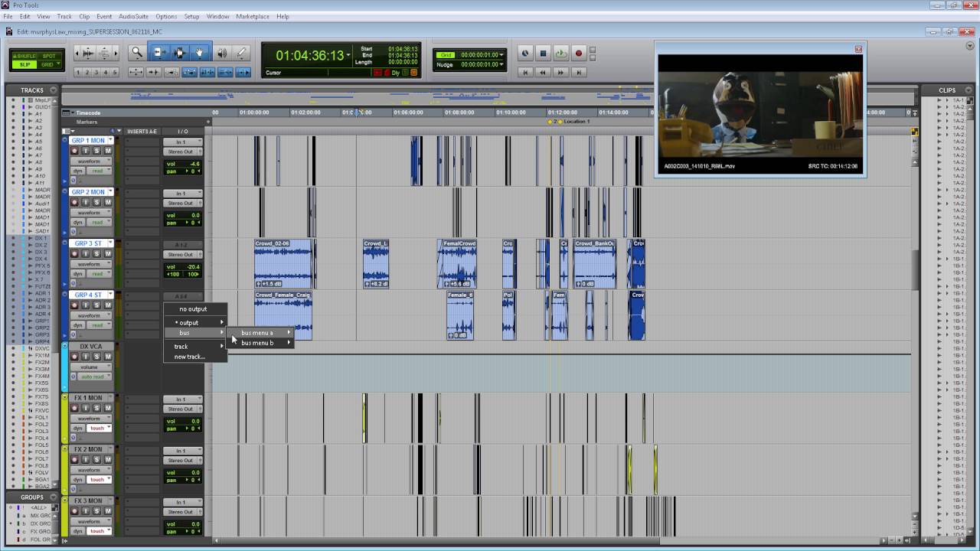
Task: Select SLIP edit mode
Action: pyautogui.click(x=26, y=64)
